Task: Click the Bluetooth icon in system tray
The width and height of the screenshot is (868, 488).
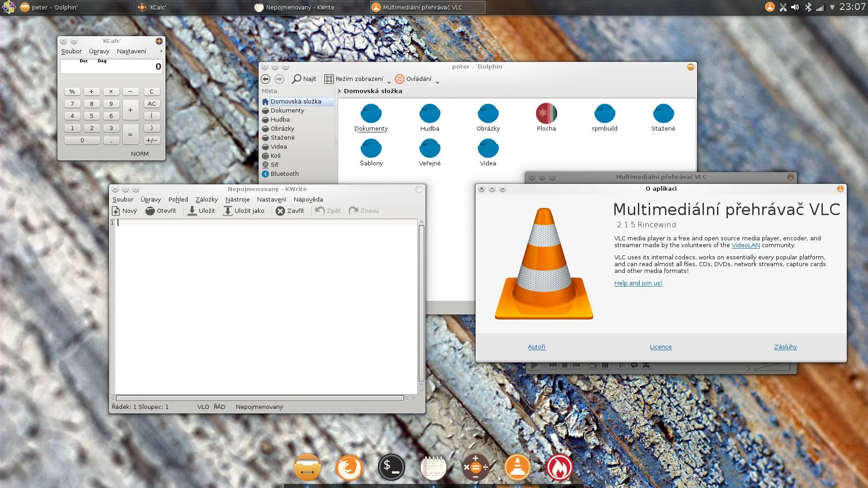Action: (x=808, y=7)
